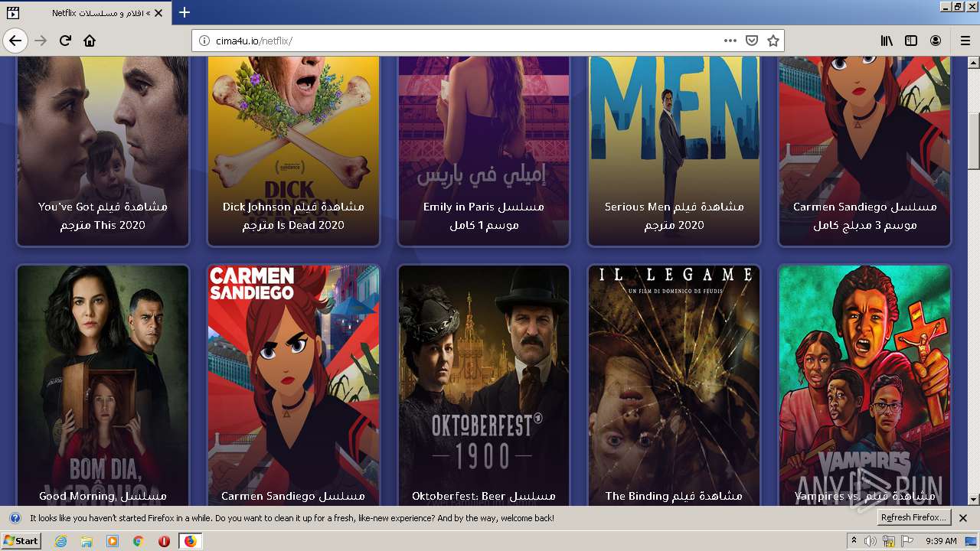Click Refresh Firefox button
Image resolution: width=980 pixels, height=551 pixels.
[913, 518]
